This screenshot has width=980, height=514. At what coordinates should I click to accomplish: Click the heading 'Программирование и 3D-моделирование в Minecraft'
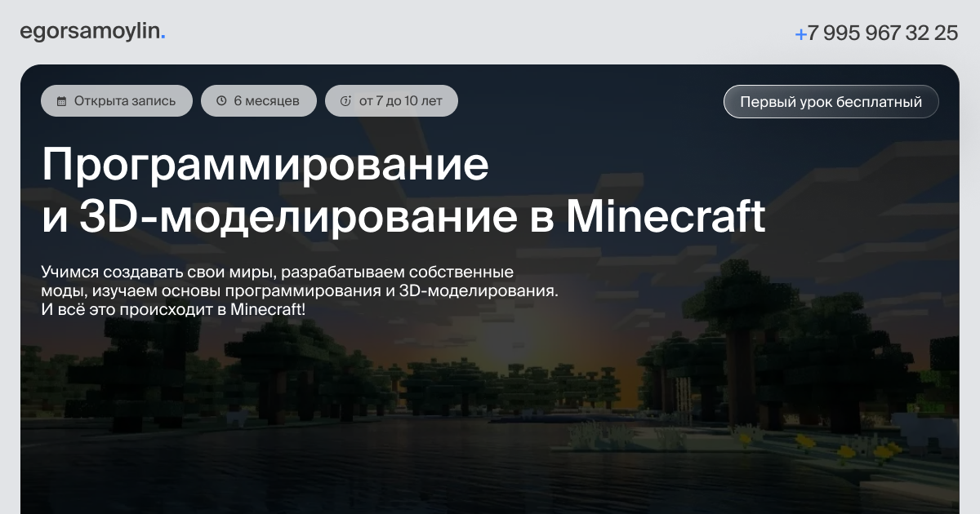click(403, 190)
